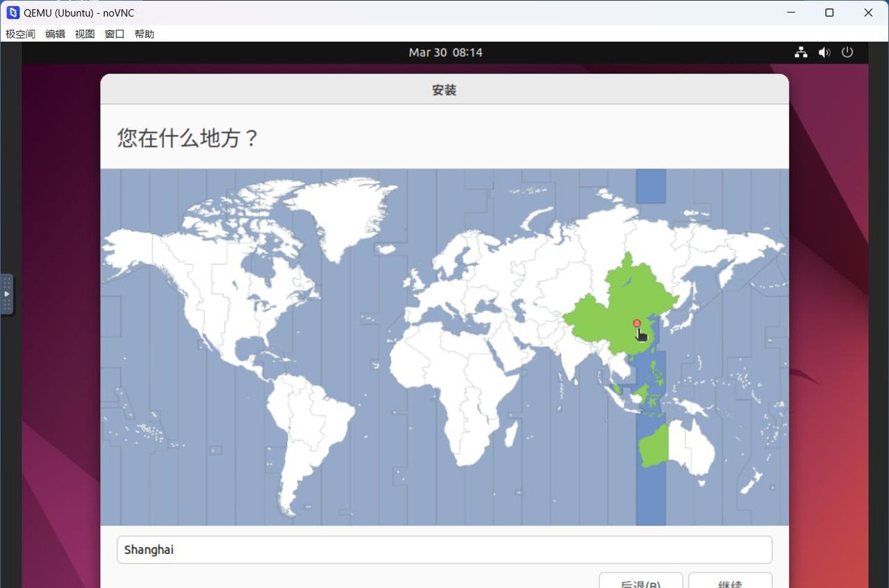Minimize the noVNC window
The image size is (889, 588).
click(791, 12)
